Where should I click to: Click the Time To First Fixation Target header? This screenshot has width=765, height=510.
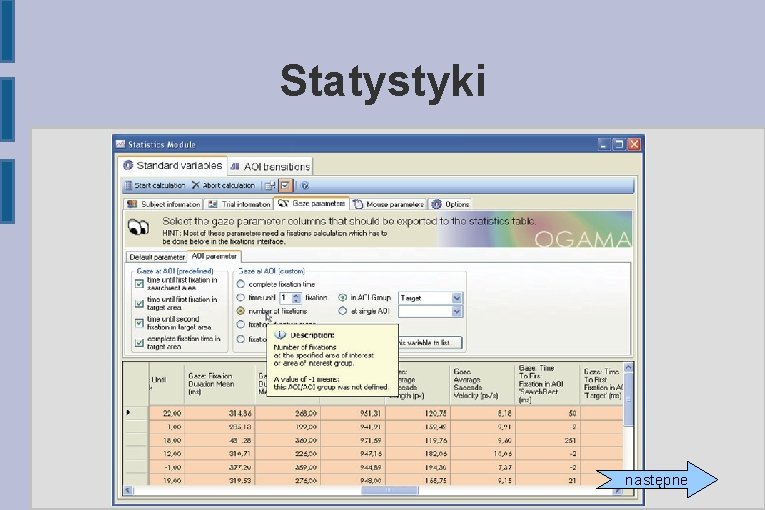click(602, 384)
